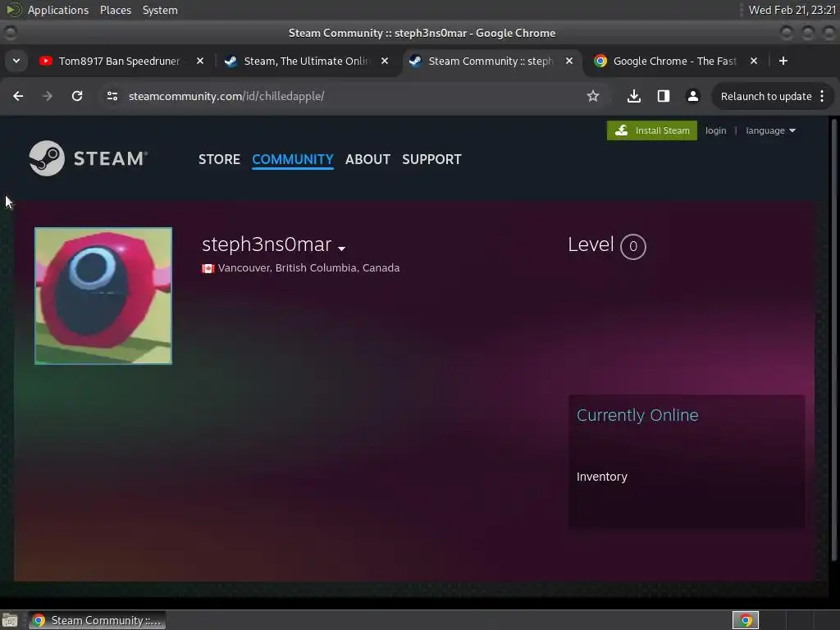Click the login link
The width and height of the screenshot is (840, 630).
(715, 130)
